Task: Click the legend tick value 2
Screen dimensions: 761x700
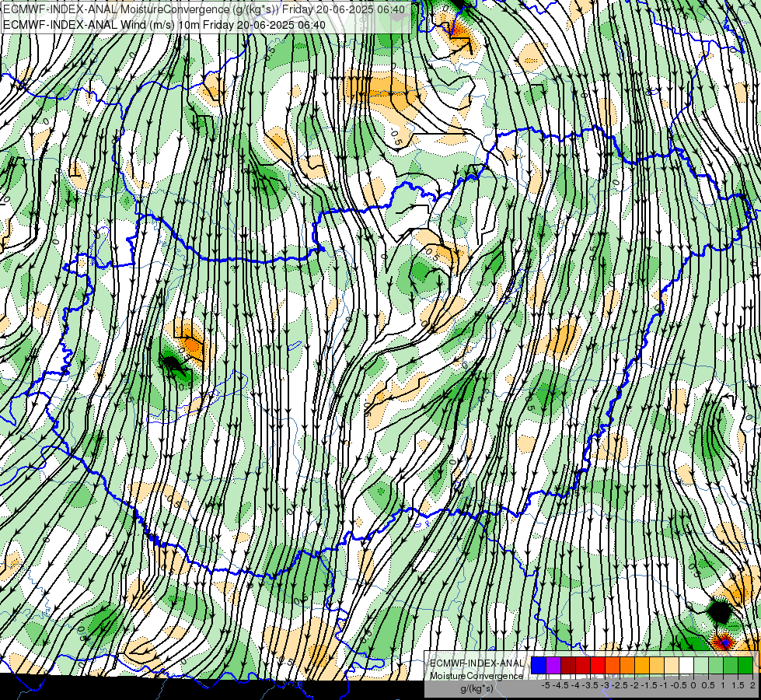Action: [752, 685]
